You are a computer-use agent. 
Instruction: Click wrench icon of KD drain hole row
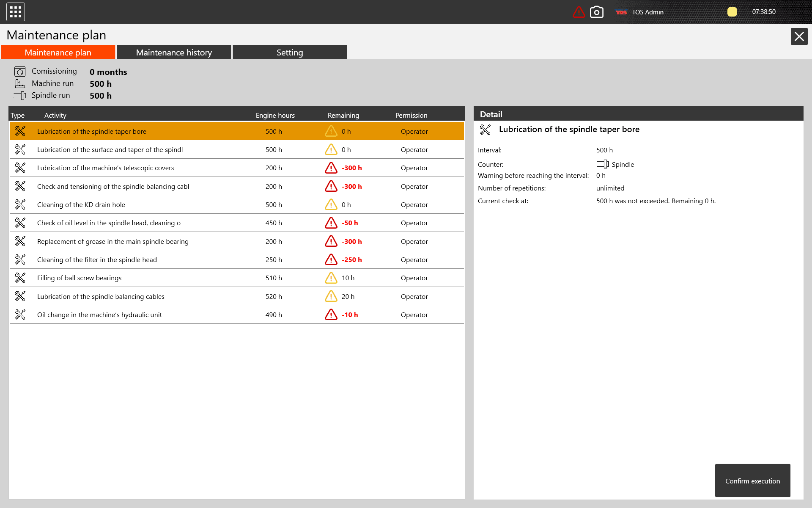coord(20,204)
